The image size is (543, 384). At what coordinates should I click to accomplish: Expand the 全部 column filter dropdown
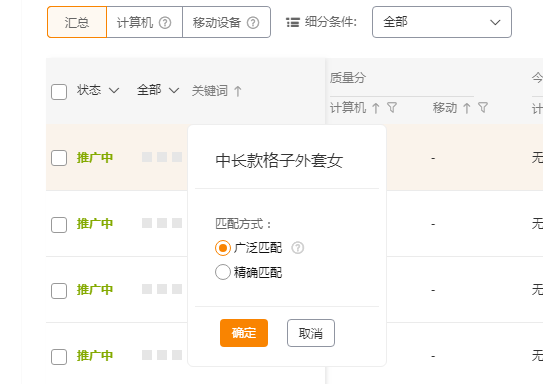158,90
